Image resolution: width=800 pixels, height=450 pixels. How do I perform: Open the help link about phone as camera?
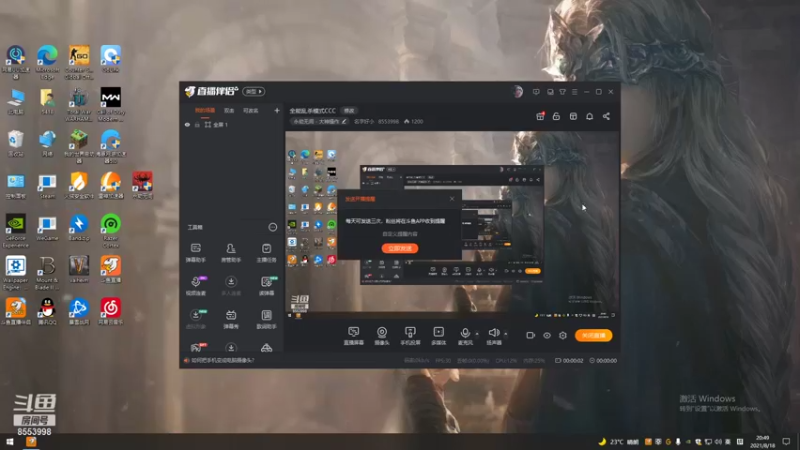(x=222, y=360)
